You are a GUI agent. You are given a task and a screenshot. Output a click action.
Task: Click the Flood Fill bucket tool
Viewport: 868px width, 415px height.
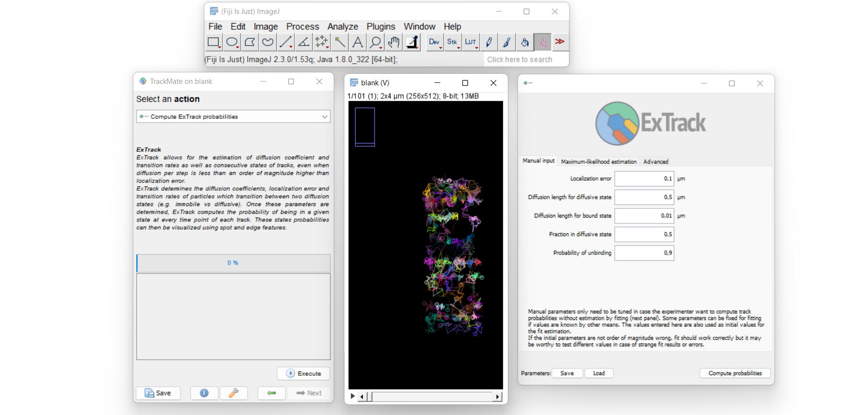coord(525,42)
